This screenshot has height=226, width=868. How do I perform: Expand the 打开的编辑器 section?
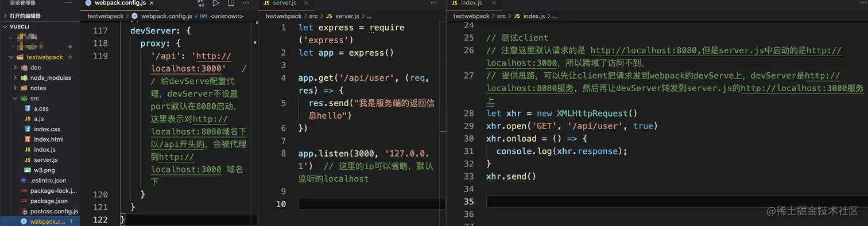5,16
